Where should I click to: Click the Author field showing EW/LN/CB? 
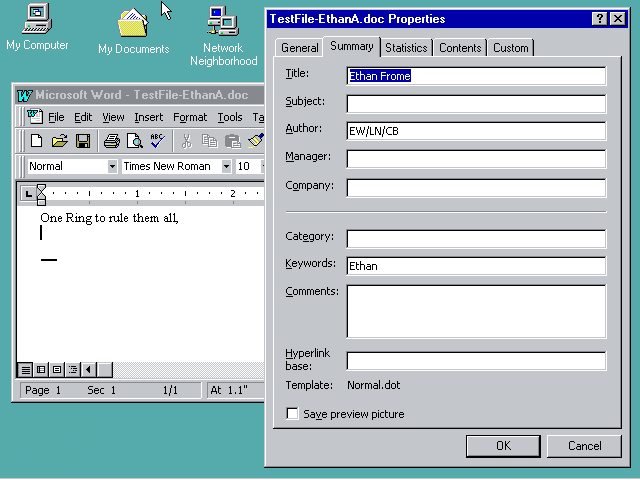tap(476, 131)
